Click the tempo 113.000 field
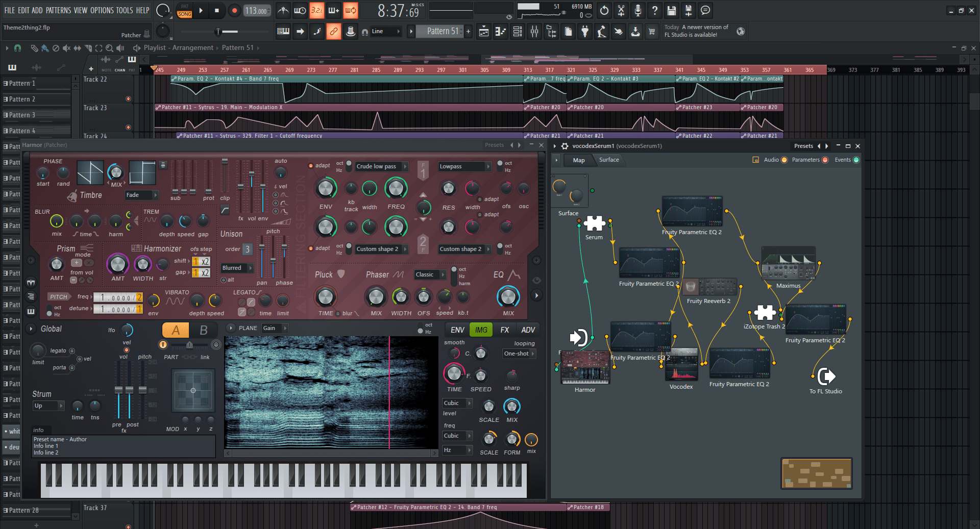Viewport: 980px width, 529px height. pyautogui.click(x=256, y=11)
